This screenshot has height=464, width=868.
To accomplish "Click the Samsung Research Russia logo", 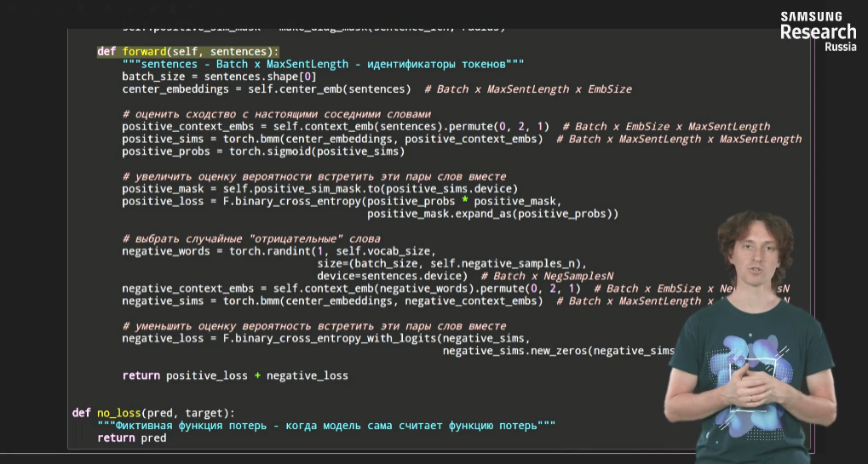I will 817,31.
